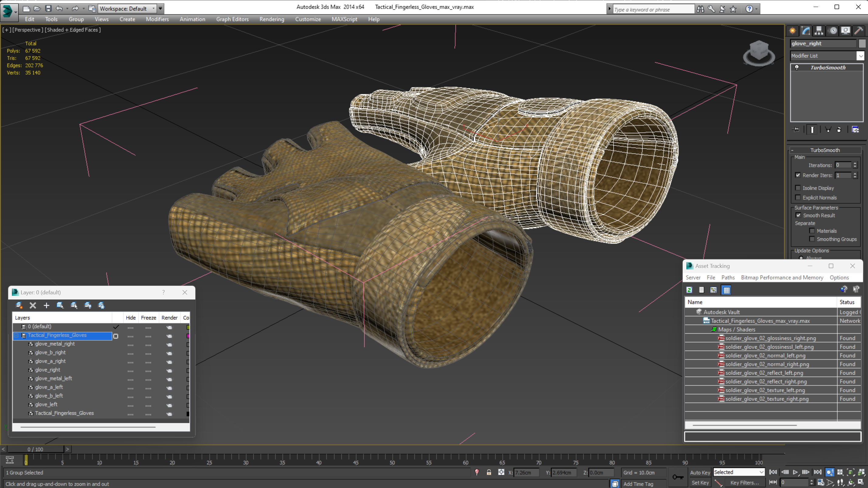Click the New Scene icon in title bar

[x=26, y=9]
